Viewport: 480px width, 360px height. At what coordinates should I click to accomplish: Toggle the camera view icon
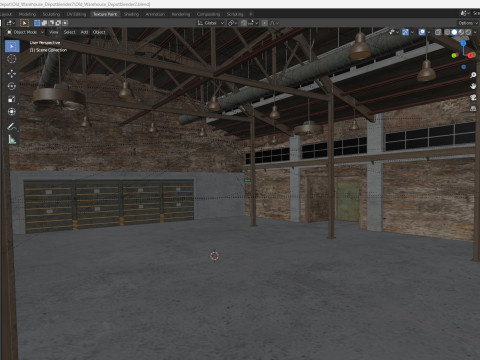473,97
